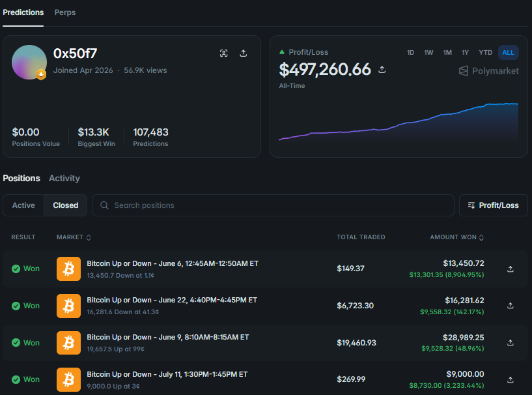Viewport: 532px width, 395px height.
Task: Open Bitcoin Up or Down June 6 market
Action: (x=173, y=263)
